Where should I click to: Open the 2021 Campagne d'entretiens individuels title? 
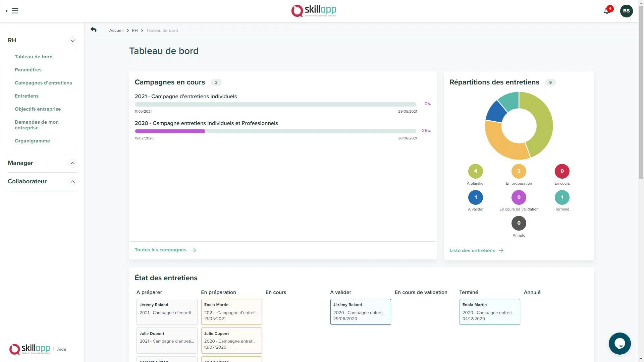[186, 97]
